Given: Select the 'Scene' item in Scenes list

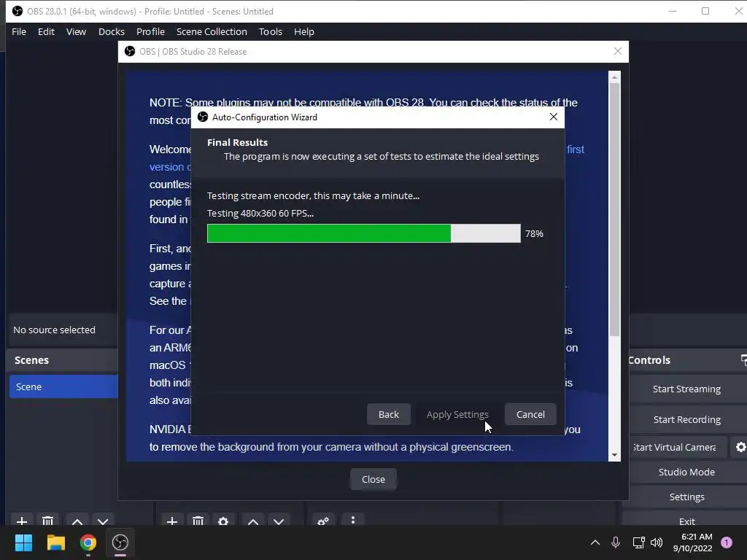Looking at the screenshot, I should point(63,386).
